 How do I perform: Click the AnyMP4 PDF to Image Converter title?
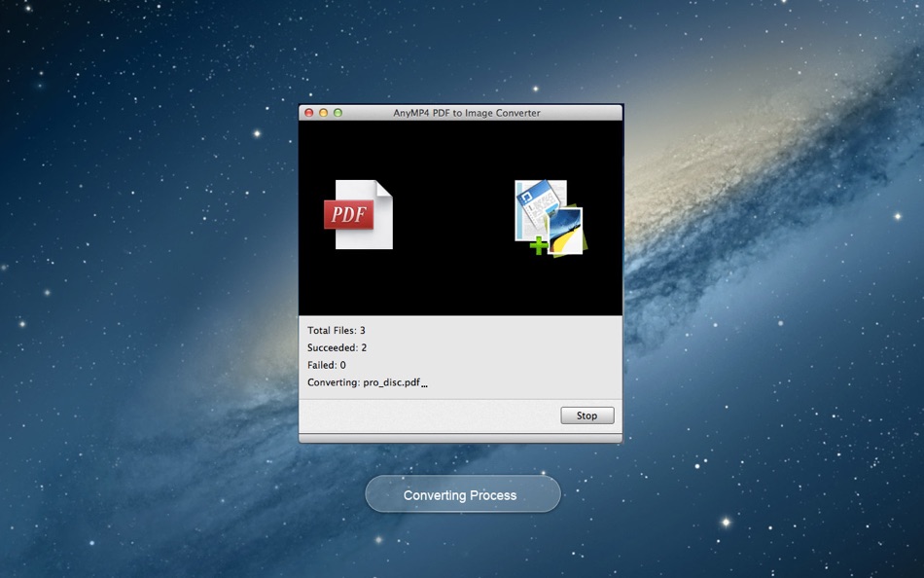(467, 113)
